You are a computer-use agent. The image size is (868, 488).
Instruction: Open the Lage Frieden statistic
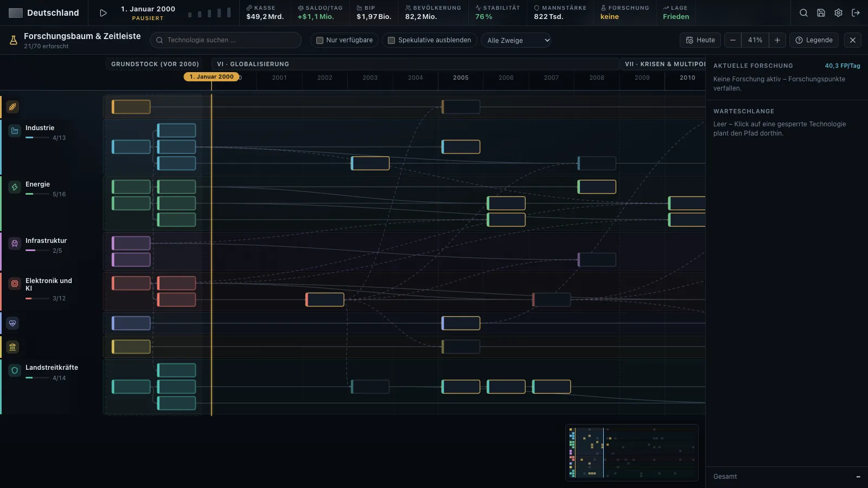point(675,12)
